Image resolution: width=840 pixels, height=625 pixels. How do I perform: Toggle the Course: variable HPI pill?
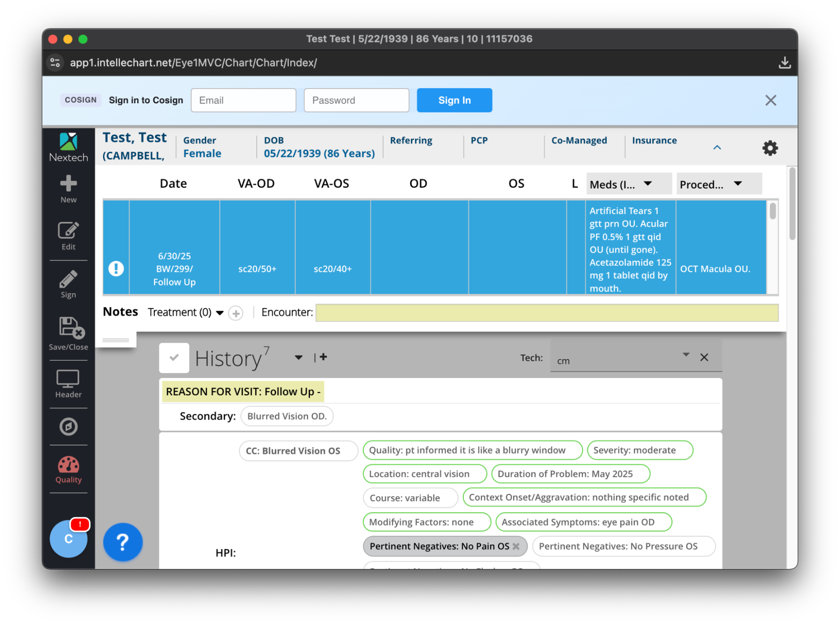[x=410, y=498]
